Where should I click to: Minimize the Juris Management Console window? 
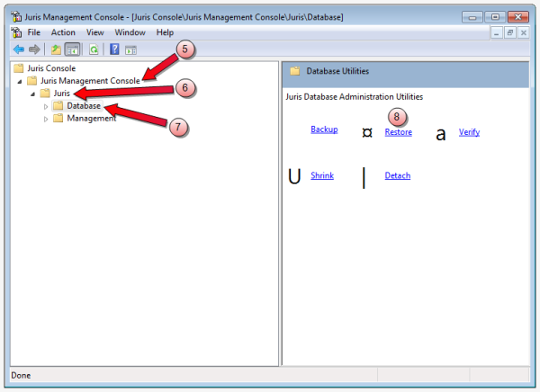(472, 17)
